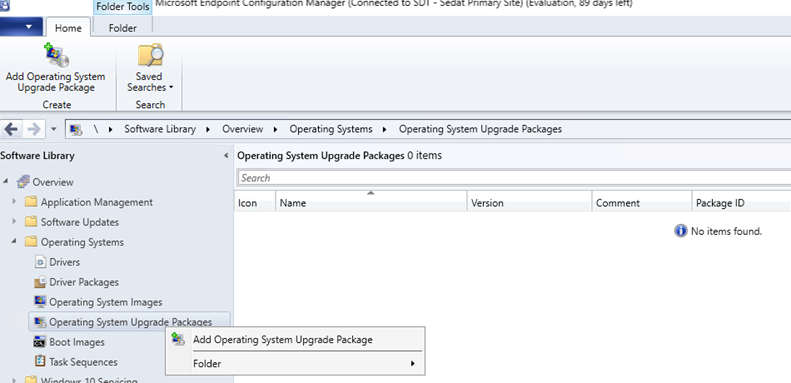Collapse the Operating Systems folder
791x383 pixels.
[14, 242]
